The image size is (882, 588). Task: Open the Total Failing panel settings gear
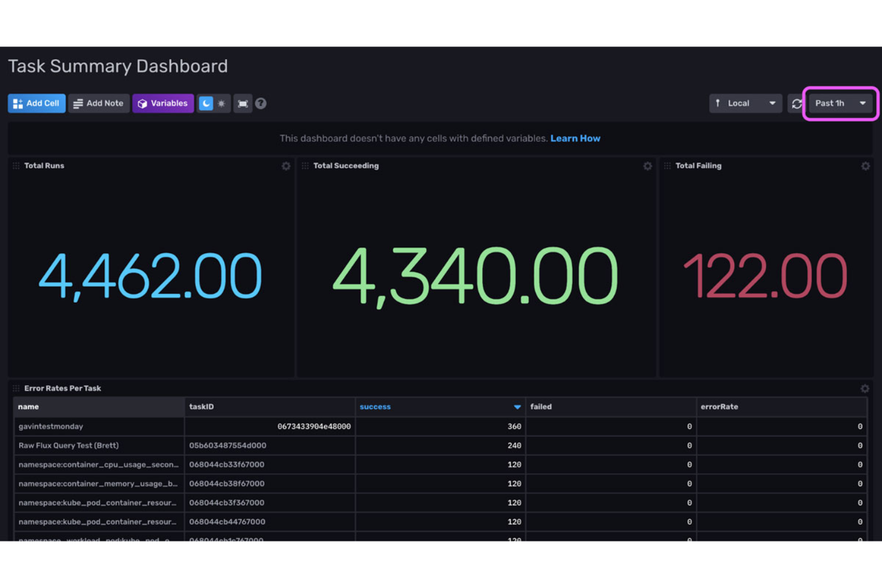click(x=865, y=166)
